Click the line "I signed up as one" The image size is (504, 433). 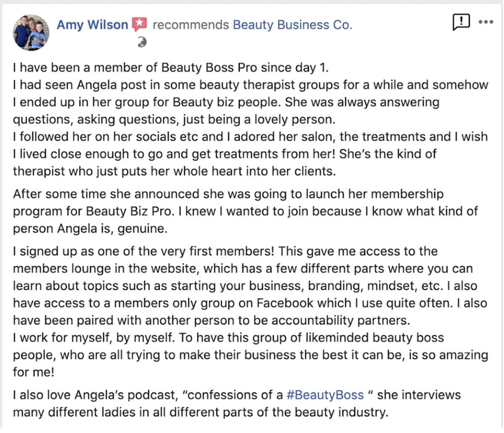[225, 251]
